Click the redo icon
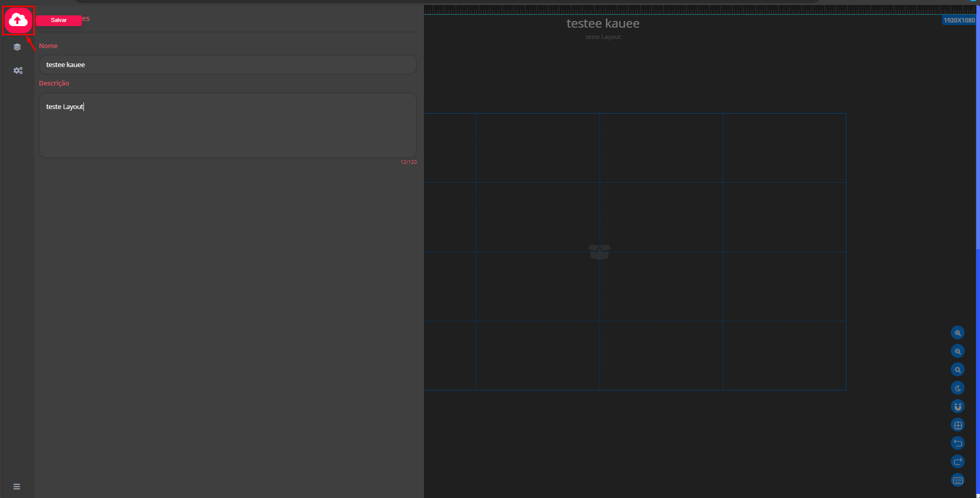 (957, 461)
